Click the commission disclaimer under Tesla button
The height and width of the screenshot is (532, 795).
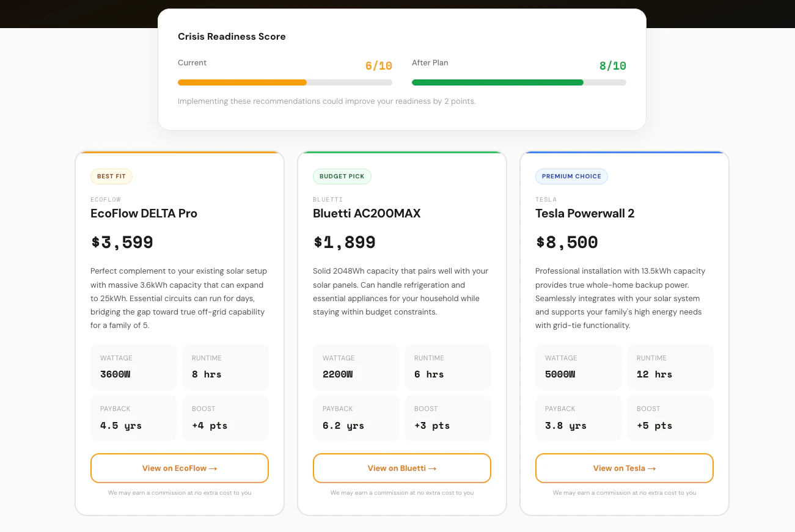(x=625, y=493)
